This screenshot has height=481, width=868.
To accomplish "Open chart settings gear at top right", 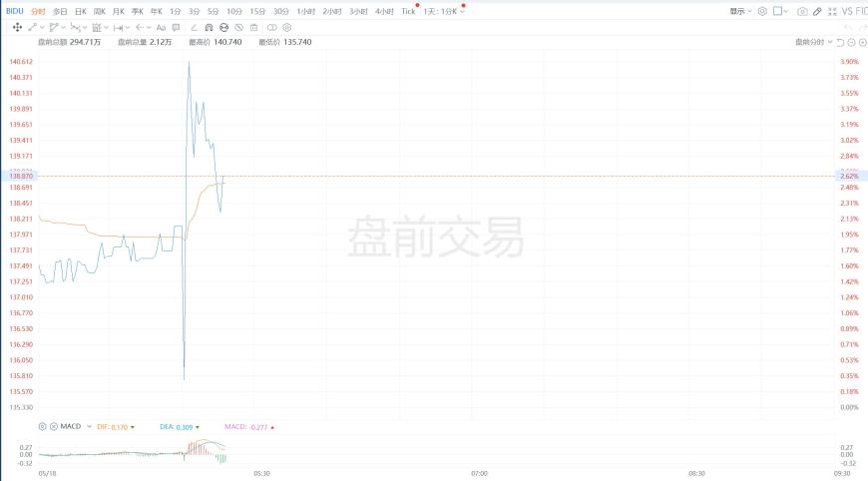I will click(762, 11).
